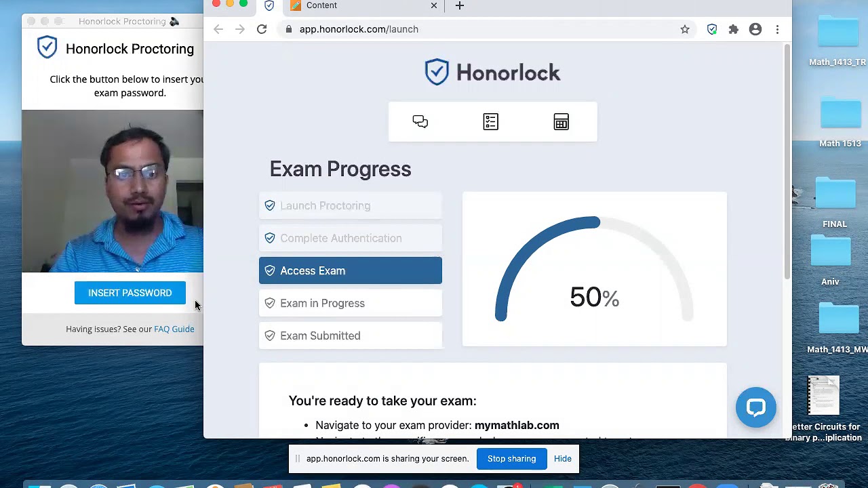Image resolution: width=868 pixels, height=488 pixels.
Task: Open the Honorlock extension shield in toolbar
Action: 712,29
